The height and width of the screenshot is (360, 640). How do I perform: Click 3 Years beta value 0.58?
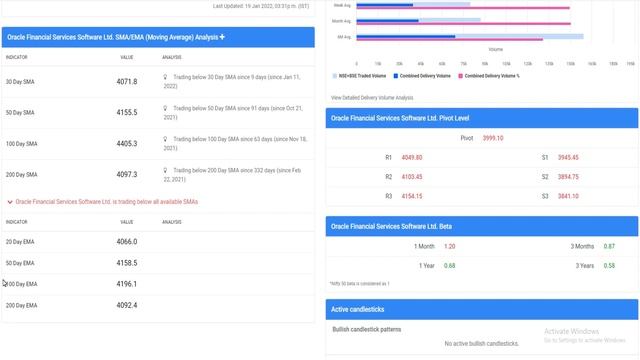(609, 265)
